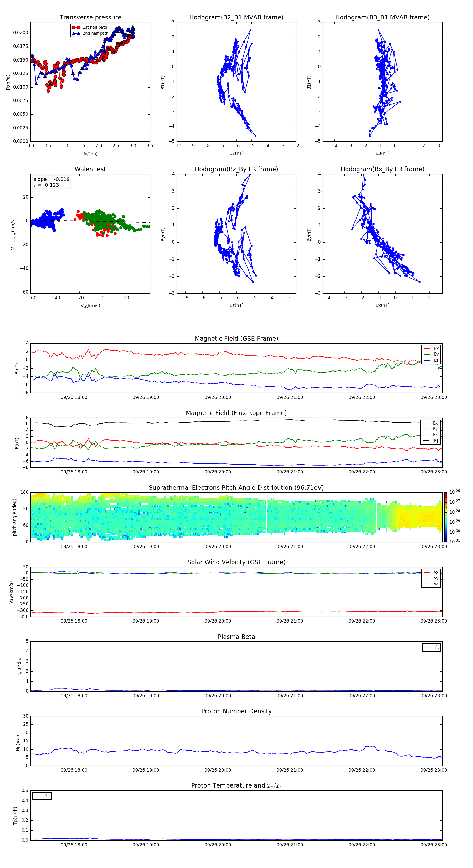The width and height of the screenshot is (473, 868).
Task: Click the Bx' legend entry in Flux Rope panel
Action: pos(431,423)
